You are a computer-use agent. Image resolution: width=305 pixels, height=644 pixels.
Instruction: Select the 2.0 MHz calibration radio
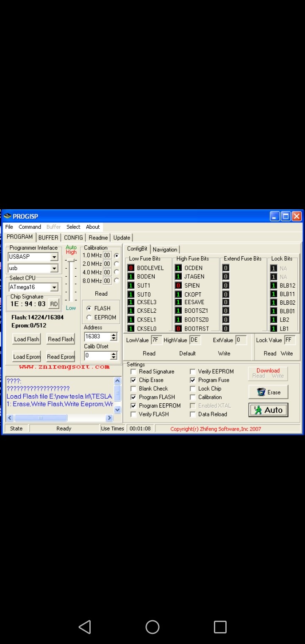coord(116,264)
